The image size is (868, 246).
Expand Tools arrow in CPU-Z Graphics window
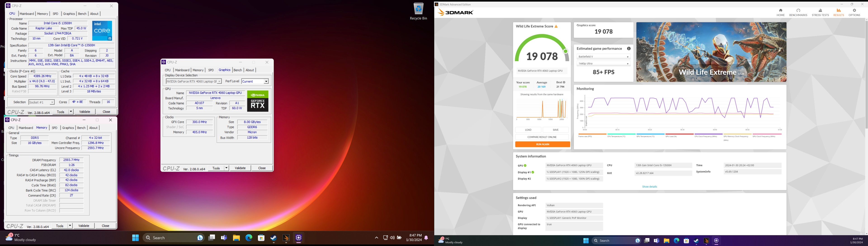(226, 168)
